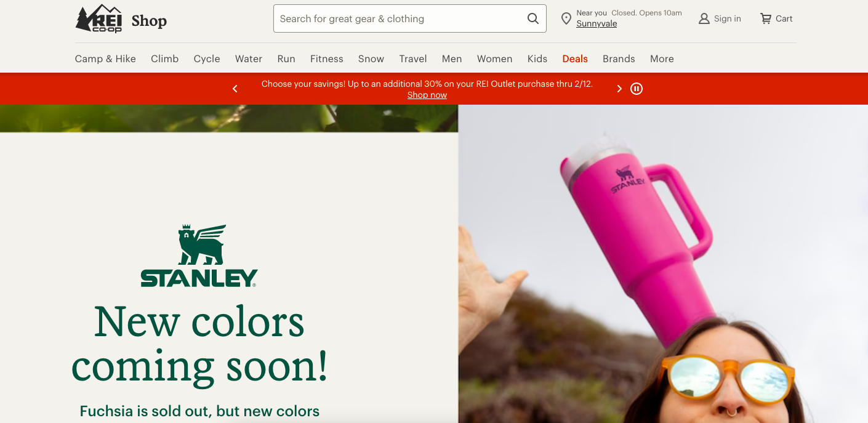
Task: Open the Sunnyvale store link
Action: 597,24
